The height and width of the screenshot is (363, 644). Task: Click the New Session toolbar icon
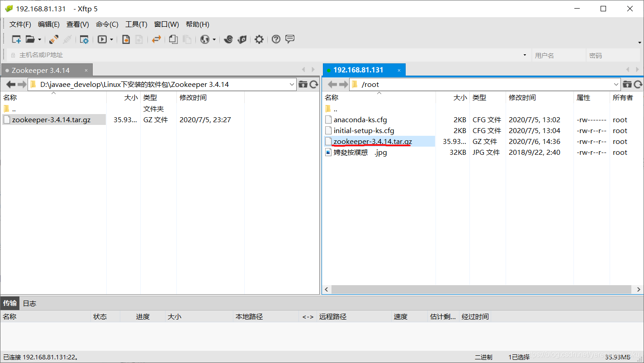click(x=16, y=39)
